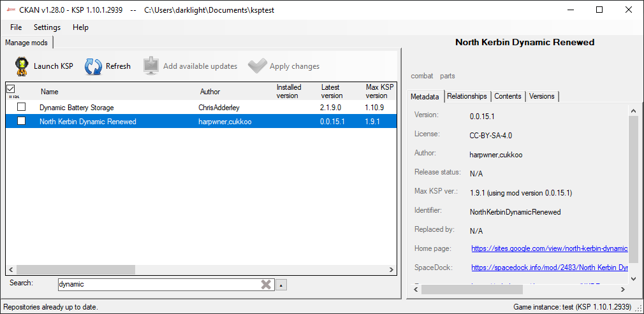
Task: Open the File menu
Action: (16, 27)
